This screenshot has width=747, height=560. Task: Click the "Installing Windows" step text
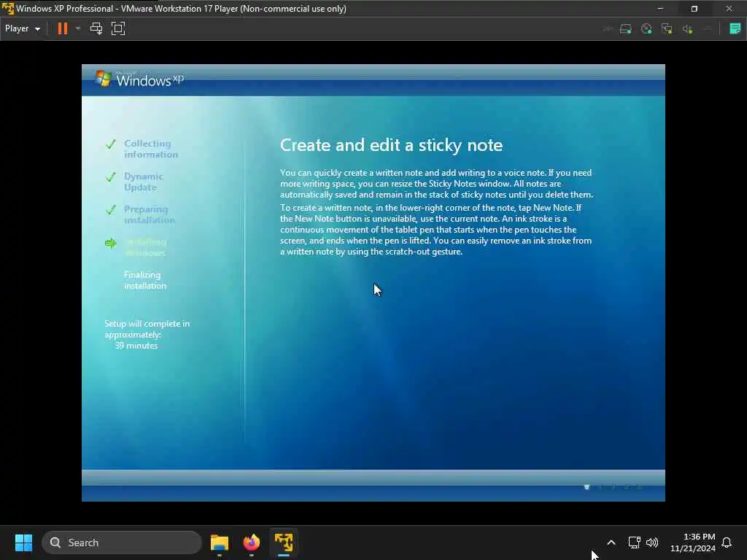[146, 247]
